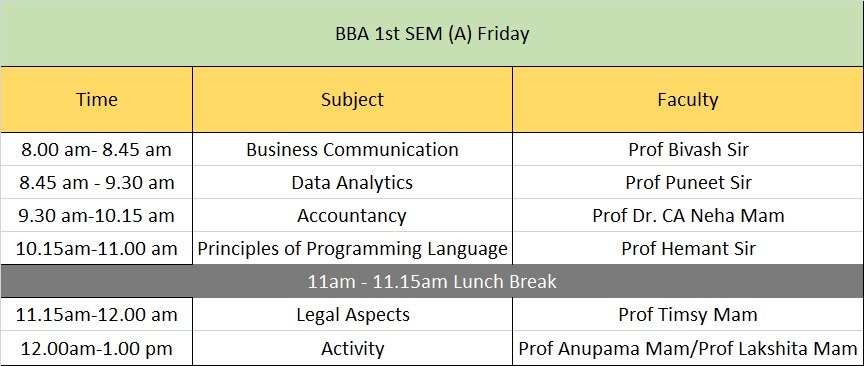This screenshot has height=366, width=864.
Task: Click the 11am - 11.15am Lunch Break row
Action: [x=432, y=282]
